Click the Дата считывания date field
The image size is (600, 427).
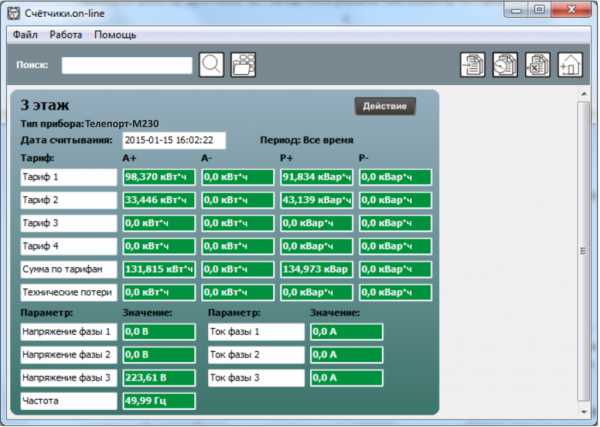(174, 141)
